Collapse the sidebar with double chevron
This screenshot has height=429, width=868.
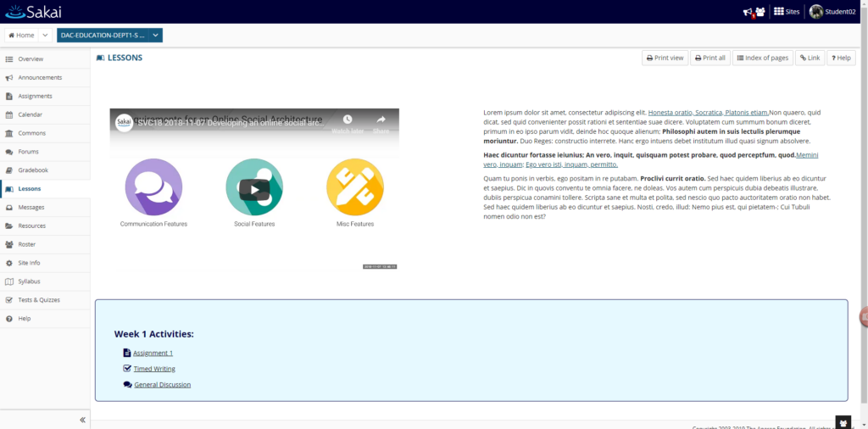[82, 420]
